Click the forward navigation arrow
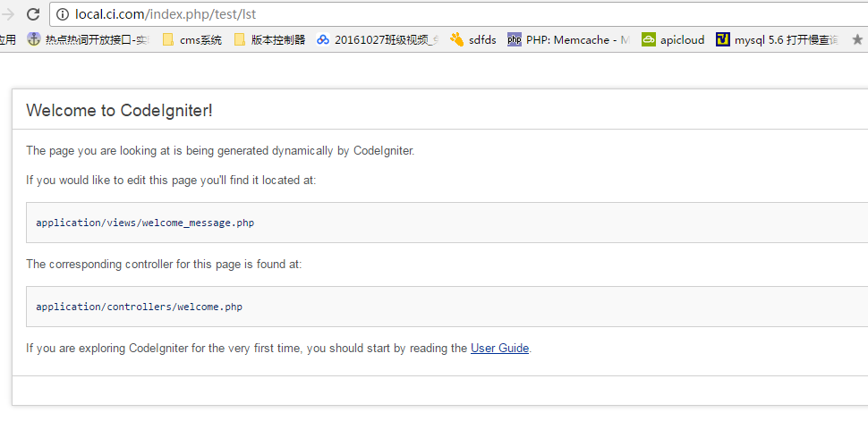The width and height of the screenshot is (868, 421). (8, 14)
